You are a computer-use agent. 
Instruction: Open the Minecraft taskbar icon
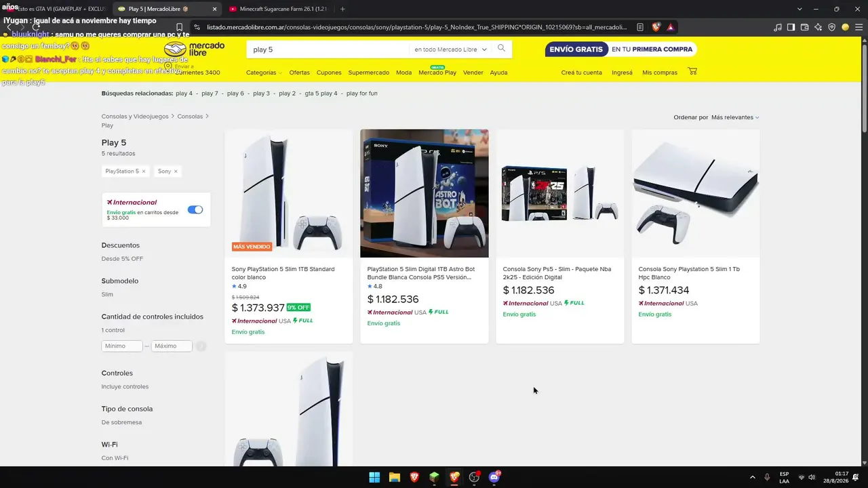coord(435,477)
